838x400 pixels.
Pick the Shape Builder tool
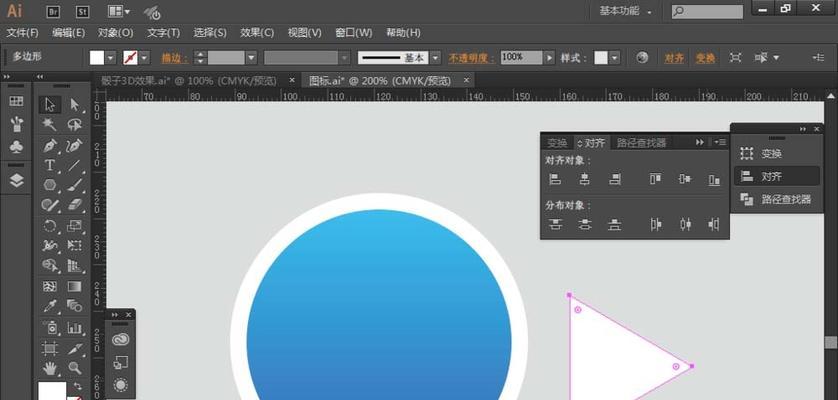(50, 266)
